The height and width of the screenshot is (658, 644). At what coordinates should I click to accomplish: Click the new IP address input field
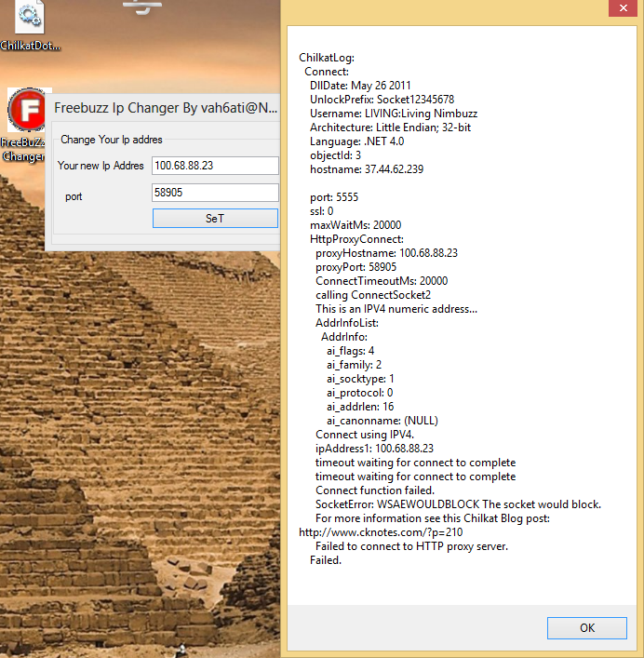215,166
